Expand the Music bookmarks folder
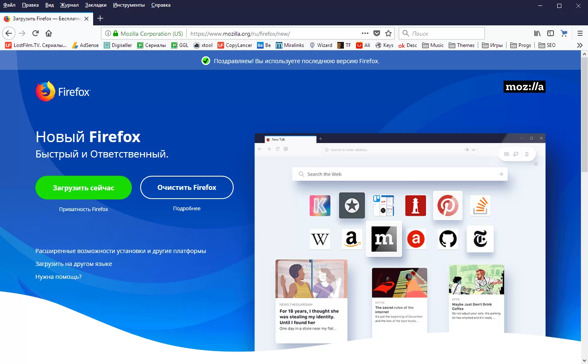Image resolution: width=588 pixels, height=364 pixels. tap(433, 45)
